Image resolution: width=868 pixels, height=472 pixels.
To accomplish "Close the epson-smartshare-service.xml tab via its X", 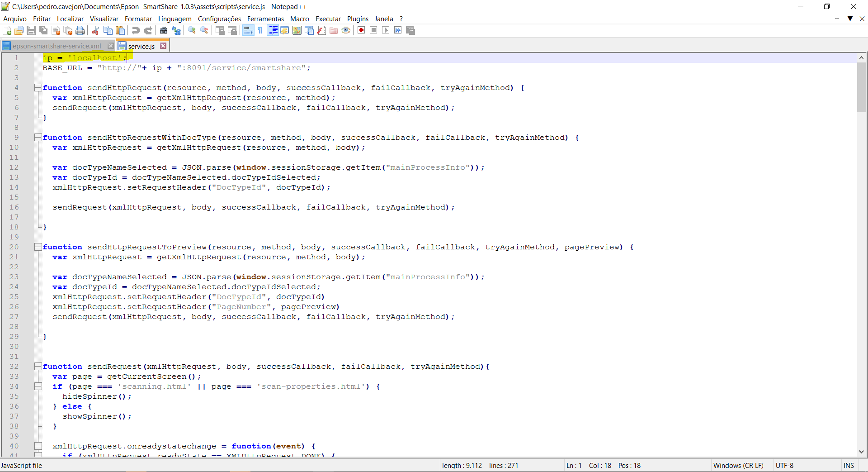I will 111,46.
